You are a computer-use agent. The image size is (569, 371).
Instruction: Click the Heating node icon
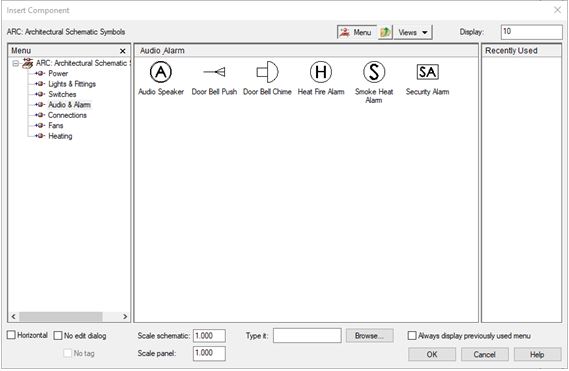40,136
